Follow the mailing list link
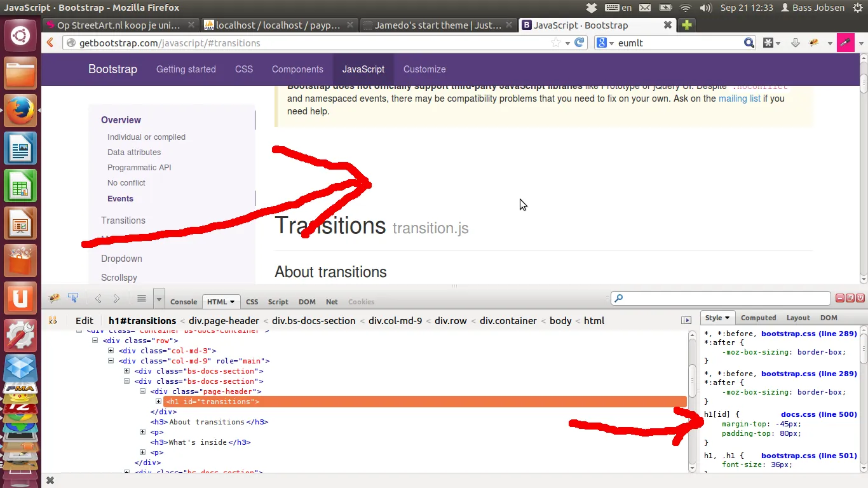868x488 pixels. point(740,98)
